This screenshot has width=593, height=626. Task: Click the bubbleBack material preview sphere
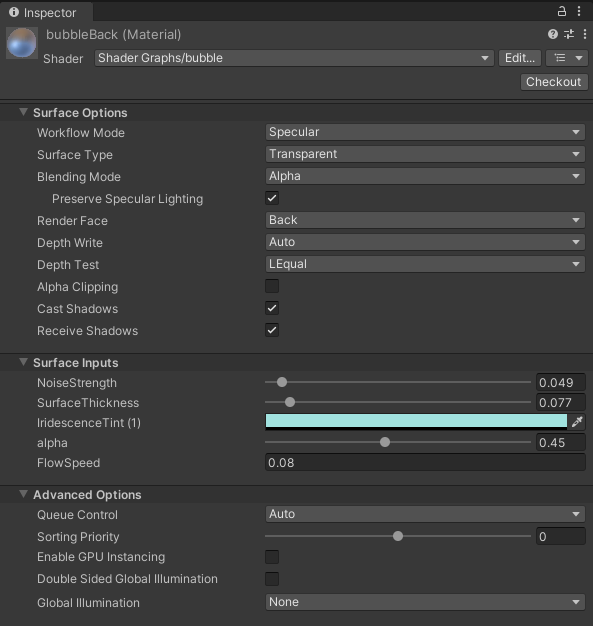pyautogui.click(x=22, y=42)
